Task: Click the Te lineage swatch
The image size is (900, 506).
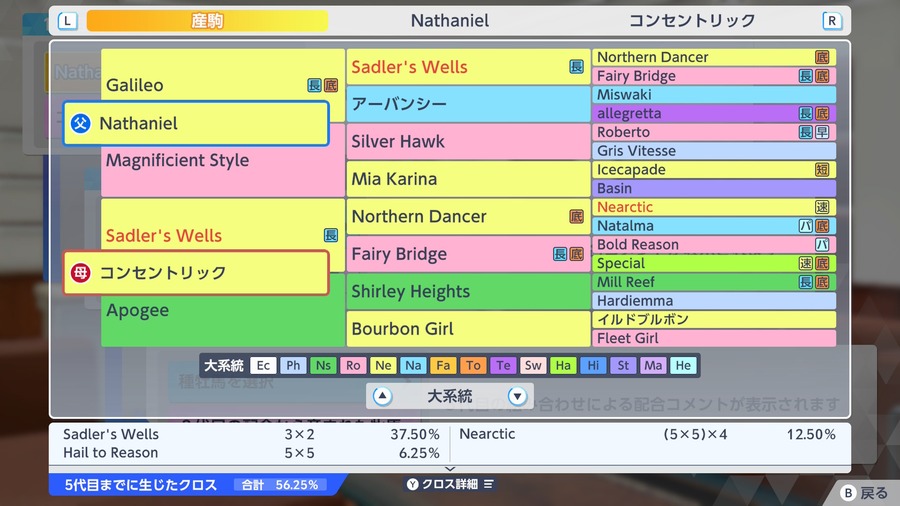Action: pos(503,365)
